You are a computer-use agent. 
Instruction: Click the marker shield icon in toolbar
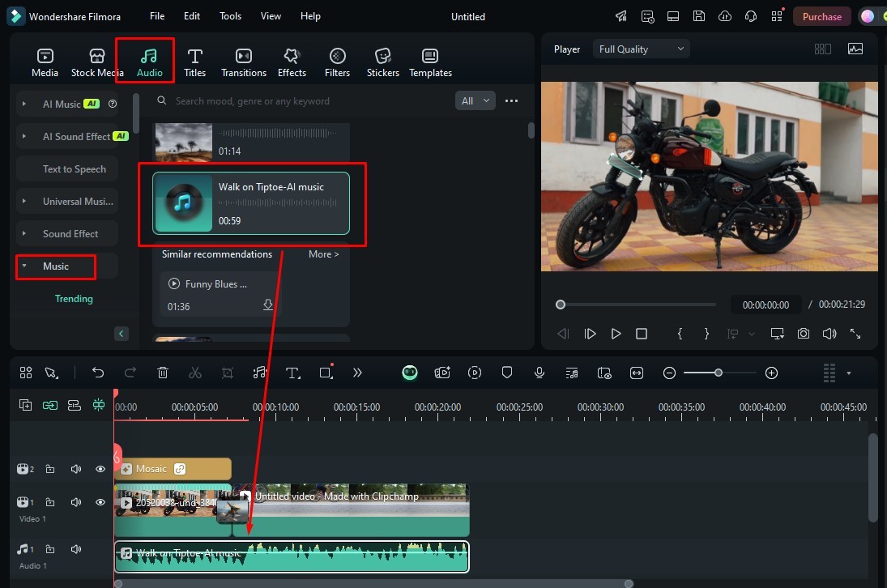coord(507,373)
